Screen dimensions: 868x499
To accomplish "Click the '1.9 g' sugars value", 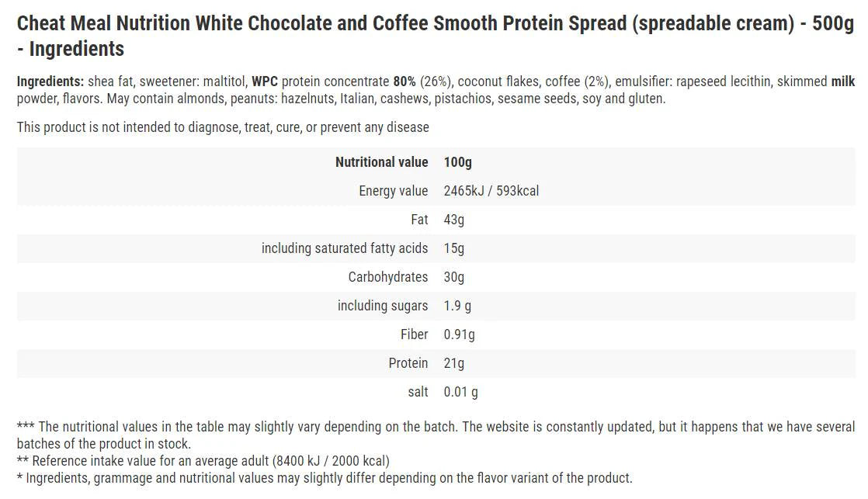I will tap(457, 306).
